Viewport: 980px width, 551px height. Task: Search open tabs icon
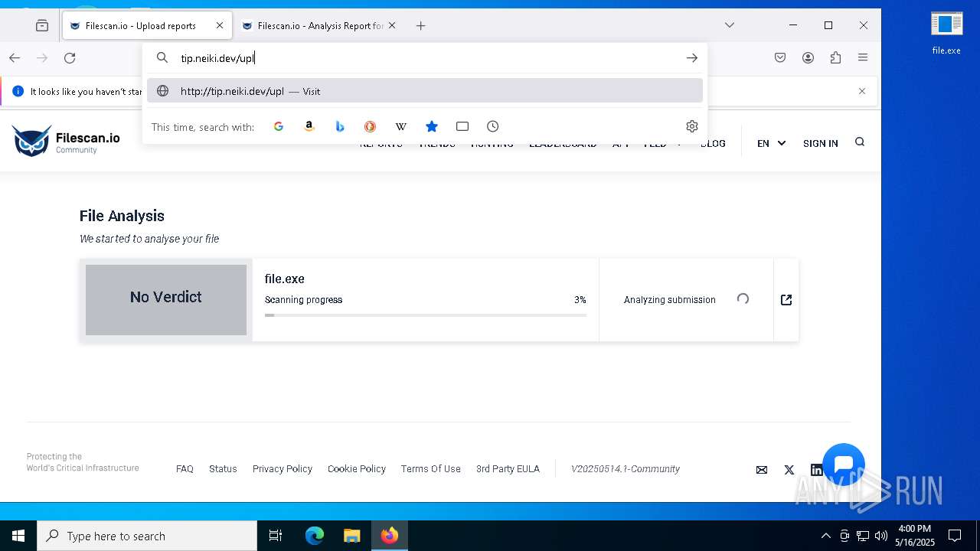(x=462, y=126)
